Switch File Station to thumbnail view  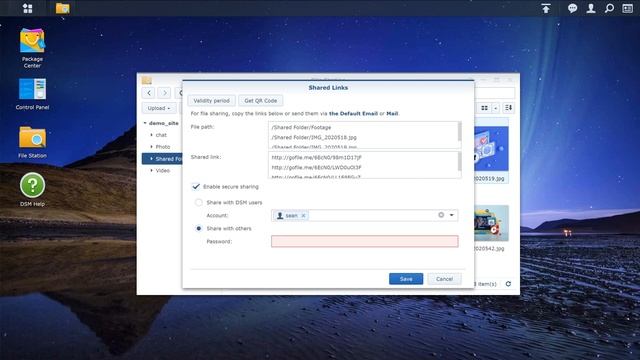pos(484,108)
